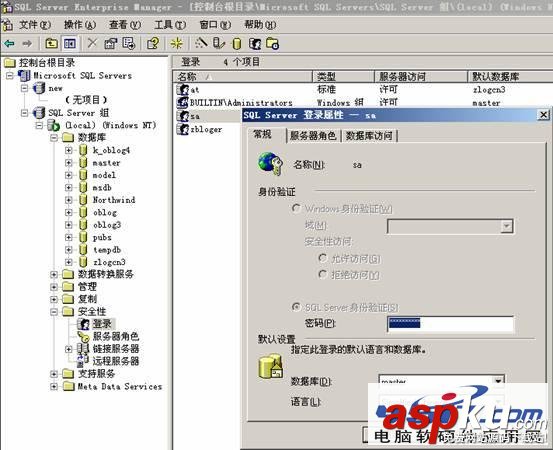The image size is (553, 450).
Task: Open the 查看 menu
Action: 124,25
